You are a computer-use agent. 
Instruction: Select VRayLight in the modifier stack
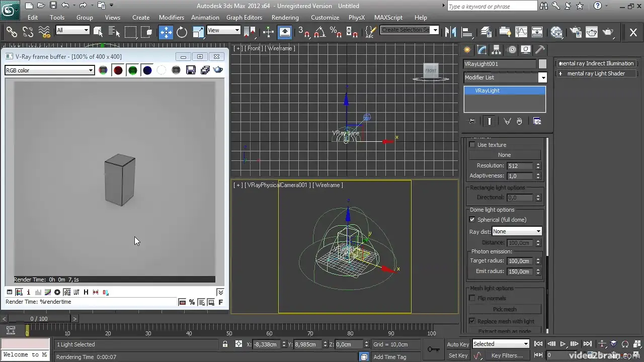click(x=505, y=90)
